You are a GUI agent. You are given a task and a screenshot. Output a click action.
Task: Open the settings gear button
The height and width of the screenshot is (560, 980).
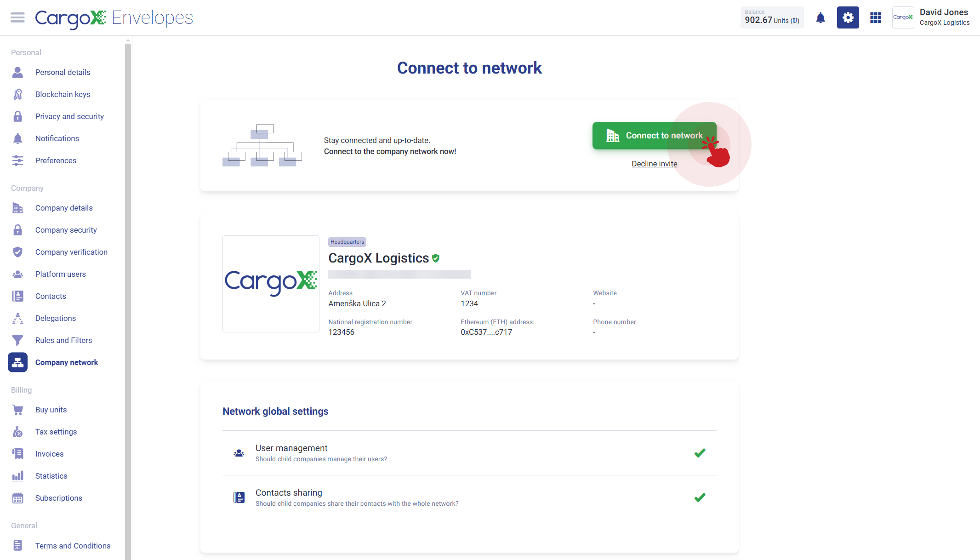click(x=848, y=17)
